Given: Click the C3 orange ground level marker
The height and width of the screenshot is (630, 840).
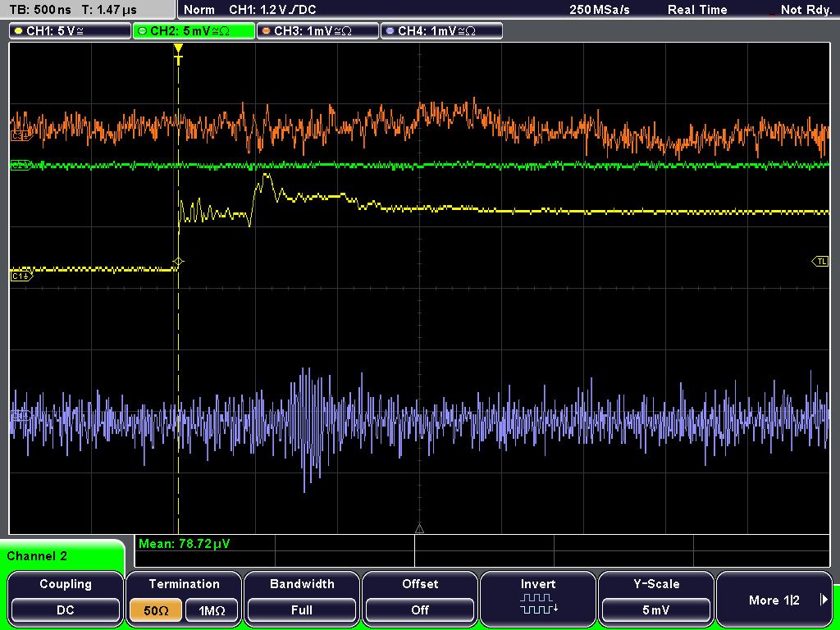Looking at the screenshot, I should pos(21,137).
